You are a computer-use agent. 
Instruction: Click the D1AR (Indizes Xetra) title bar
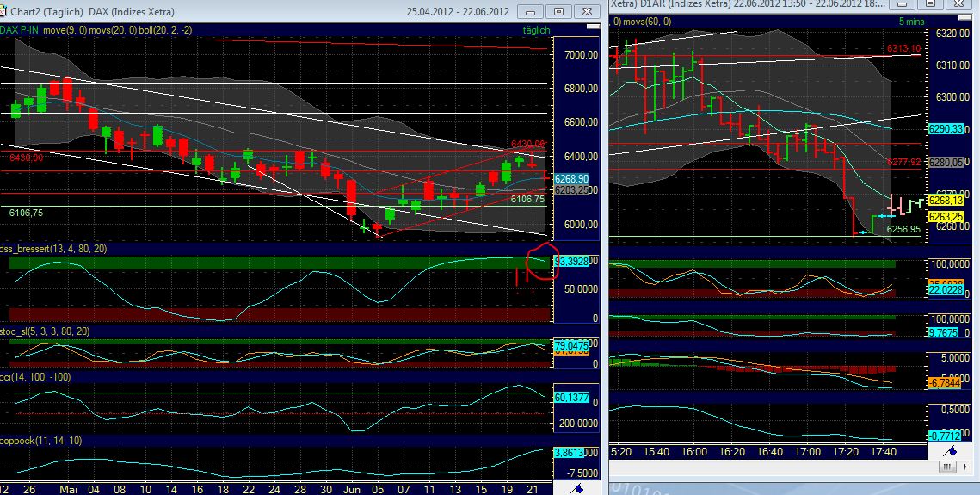click(792, 3)
